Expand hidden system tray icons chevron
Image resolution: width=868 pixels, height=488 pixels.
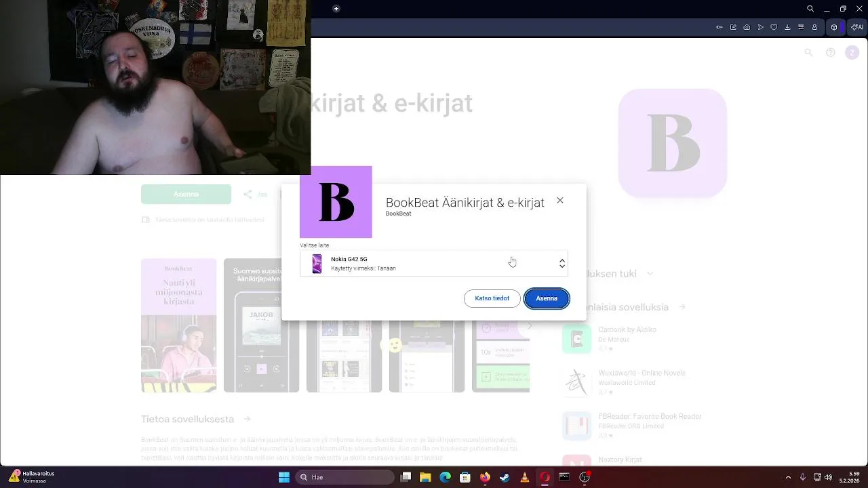[788, 477]
